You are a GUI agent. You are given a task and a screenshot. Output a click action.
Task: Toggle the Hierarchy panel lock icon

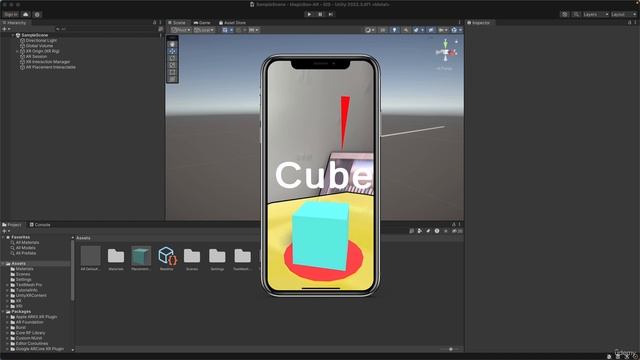[154, 23]
